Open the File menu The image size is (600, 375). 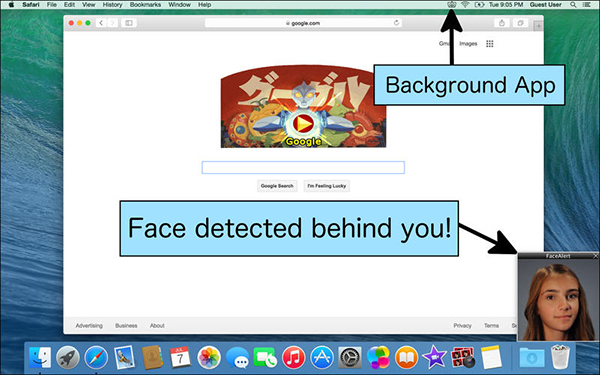(52, 5)
